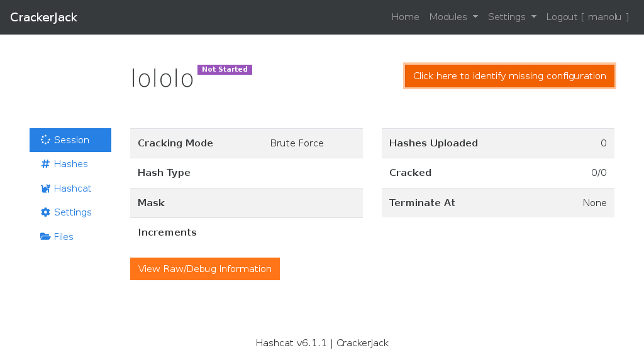Open the Modules dropdown menu
This screenshot has width=644, height=360.
point(453,17)
